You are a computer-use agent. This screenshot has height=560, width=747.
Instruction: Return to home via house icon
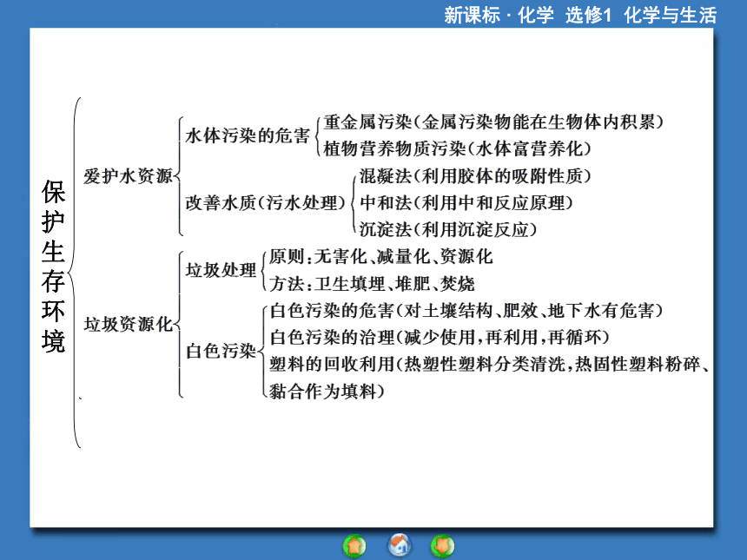coord(400,545)
